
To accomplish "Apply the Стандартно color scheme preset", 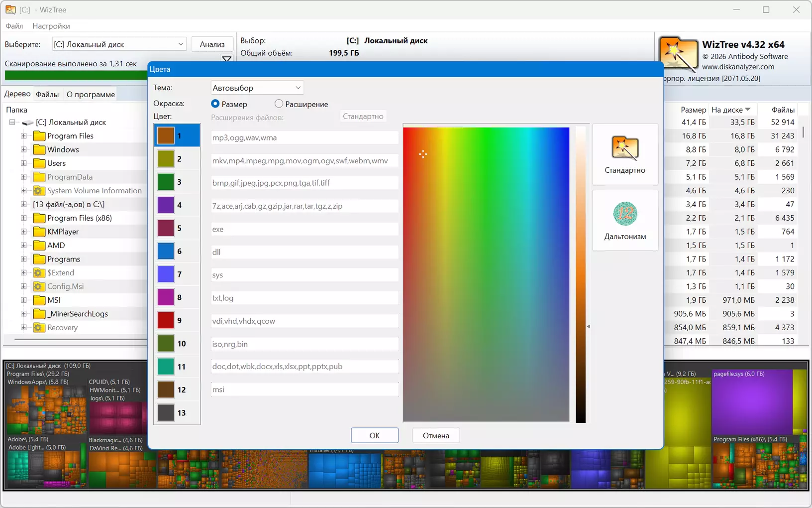I will pyautogui.click(x=625, y=154).
